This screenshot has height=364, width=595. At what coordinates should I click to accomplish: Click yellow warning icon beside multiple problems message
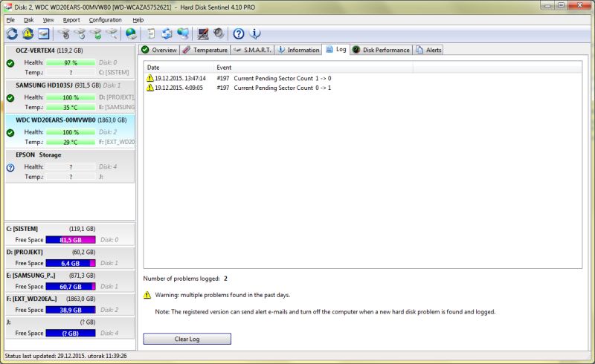147,295
